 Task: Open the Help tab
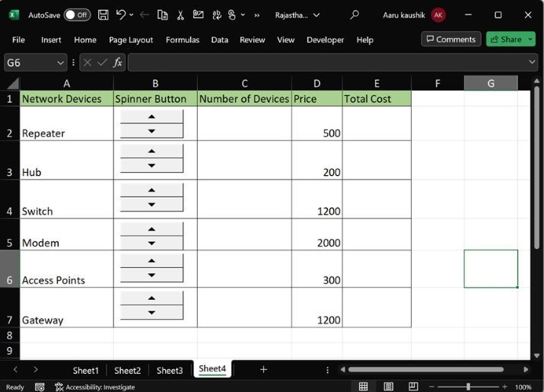point(364,40)
